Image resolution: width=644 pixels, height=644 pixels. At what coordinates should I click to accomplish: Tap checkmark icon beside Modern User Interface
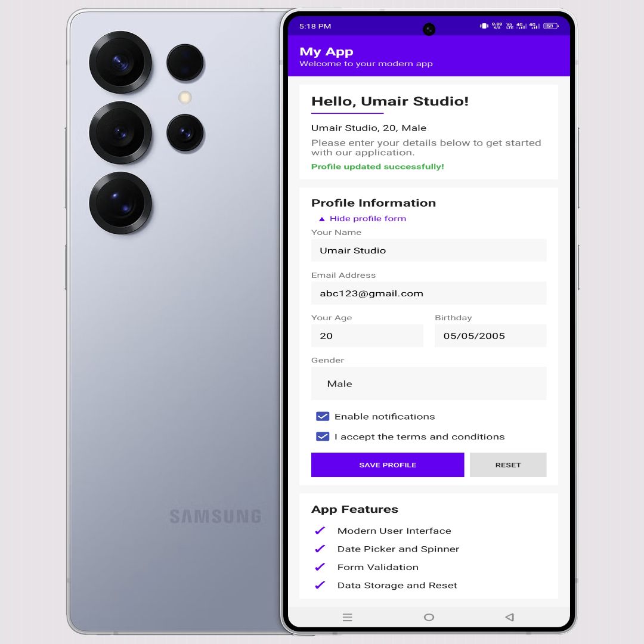[320, 531]
